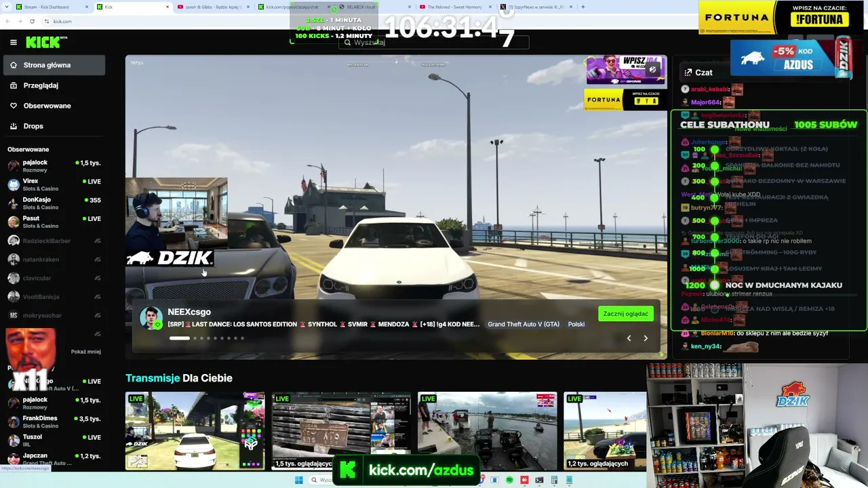Image resolution: width=868 pixels, height=488 pixels.
Task: Open the Windows Start menu
Action: pyautogui.click(x=298, y=481)
